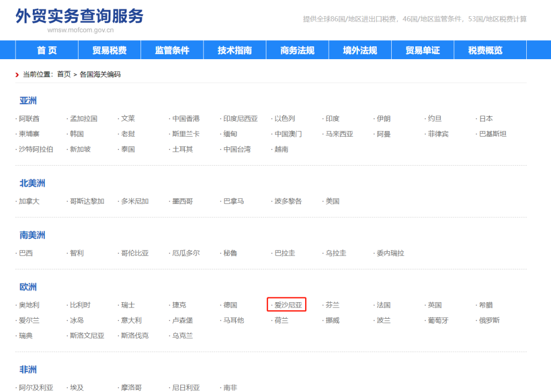Open the 智利 country link
Image resolution: width=551 pixels, height=392 pixels.
click(76, 253)
